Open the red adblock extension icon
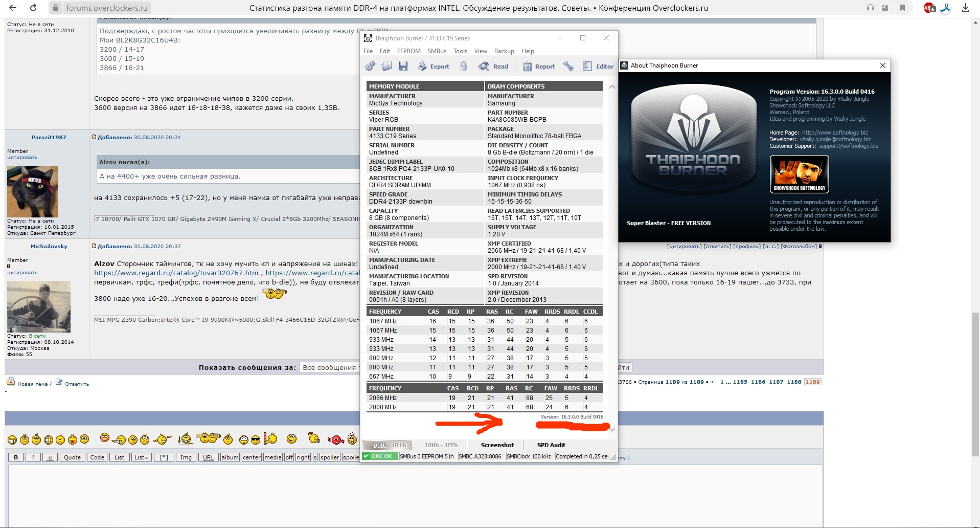Image resolution: width=980 pixels, height=528 pixels. coord(929,8)
